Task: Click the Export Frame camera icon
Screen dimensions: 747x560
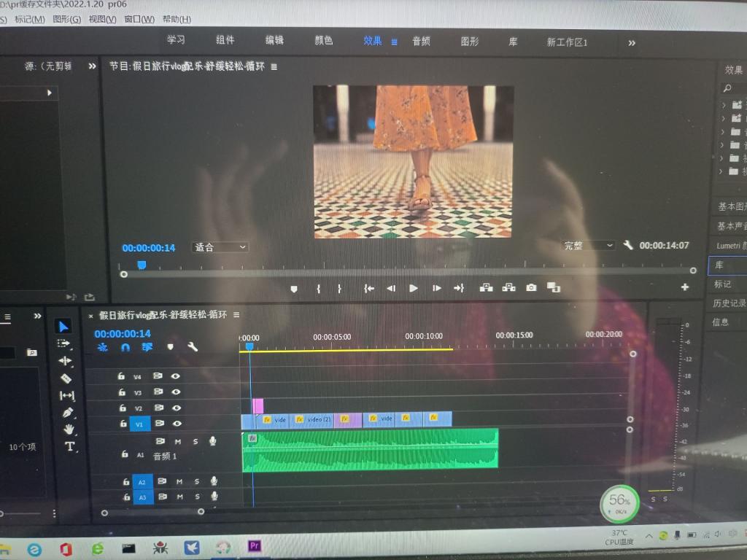Action: tap(531, 288)
